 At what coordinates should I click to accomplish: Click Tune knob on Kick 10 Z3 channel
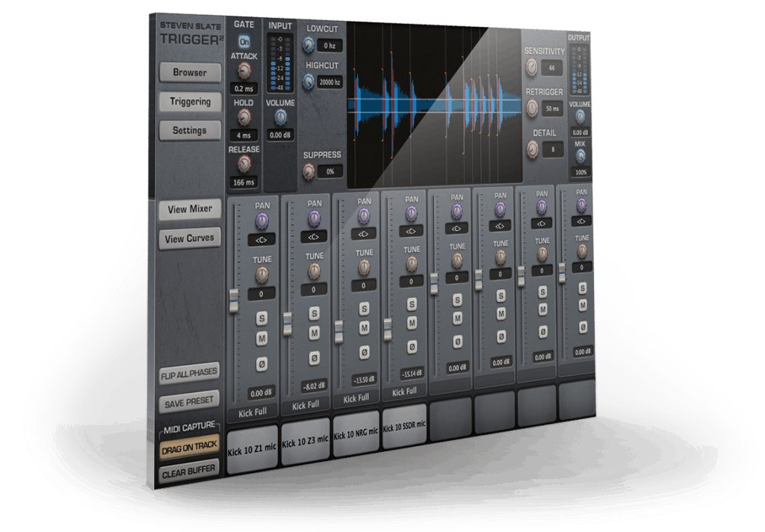click(x=315, y=271)
